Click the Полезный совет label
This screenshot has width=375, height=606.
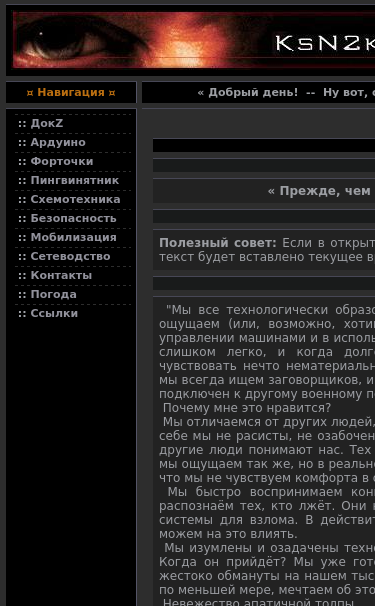218,243
